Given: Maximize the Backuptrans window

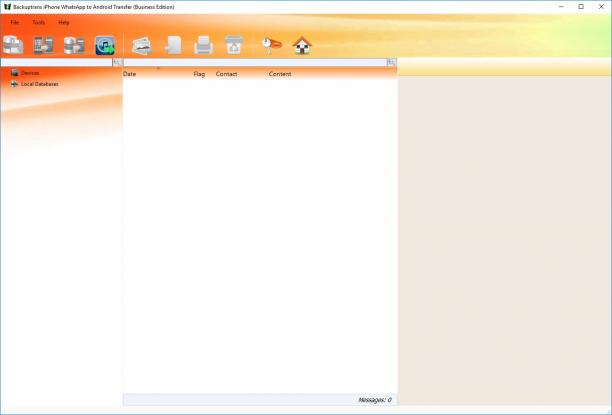Looking at the screenshot, I should pyautogui.click(x=581, y=7).
